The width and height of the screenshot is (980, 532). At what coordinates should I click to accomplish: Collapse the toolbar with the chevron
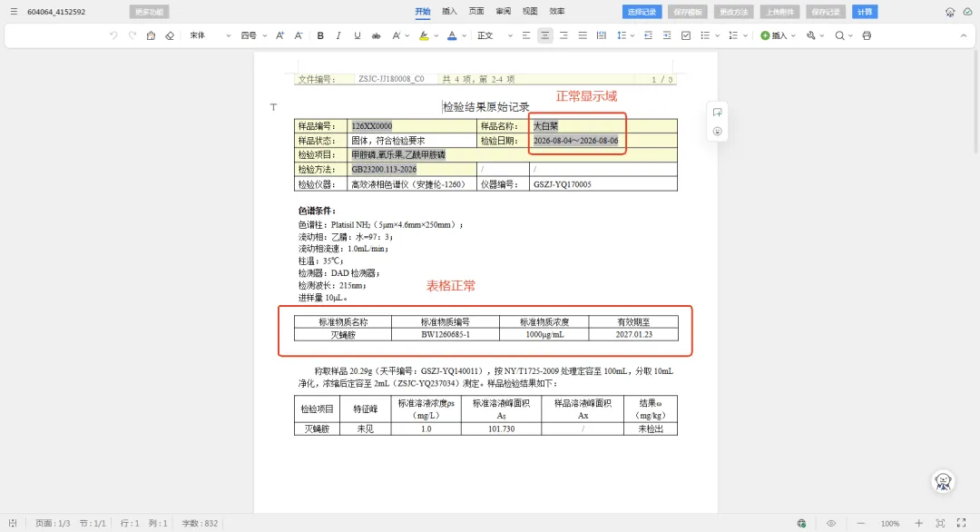pos(963,35)
